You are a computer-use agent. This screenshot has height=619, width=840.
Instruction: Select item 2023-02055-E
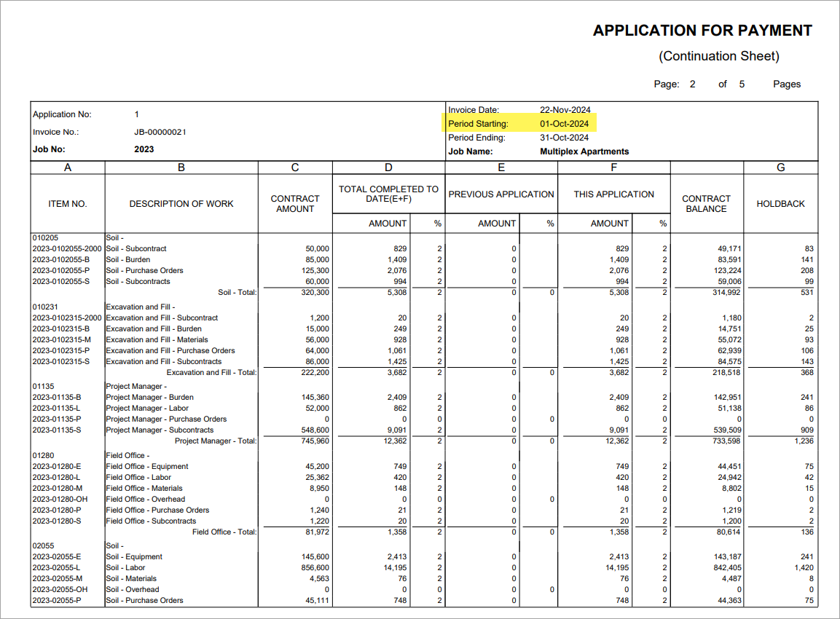pos(57,557)
